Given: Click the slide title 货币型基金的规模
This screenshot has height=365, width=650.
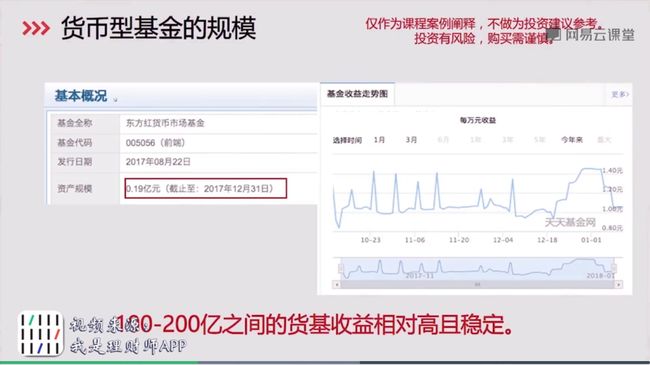Looking at the screenshot, I should point(159,28).
